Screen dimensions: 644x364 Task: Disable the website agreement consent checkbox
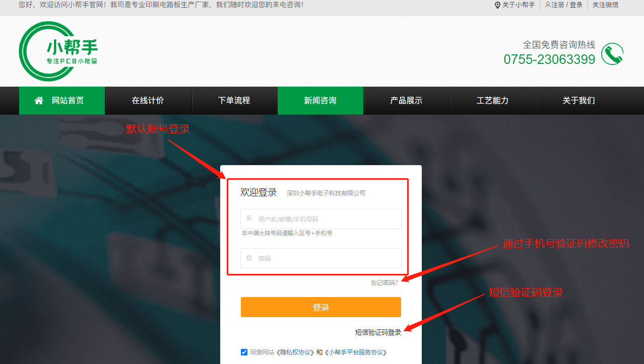[244, 352]
